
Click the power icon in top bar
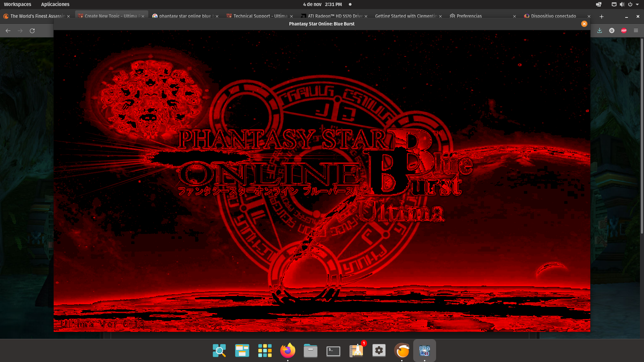coord(630,4)
